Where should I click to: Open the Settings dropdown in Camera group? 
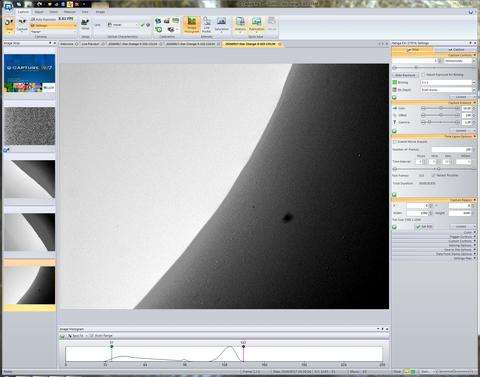point(53,25)
